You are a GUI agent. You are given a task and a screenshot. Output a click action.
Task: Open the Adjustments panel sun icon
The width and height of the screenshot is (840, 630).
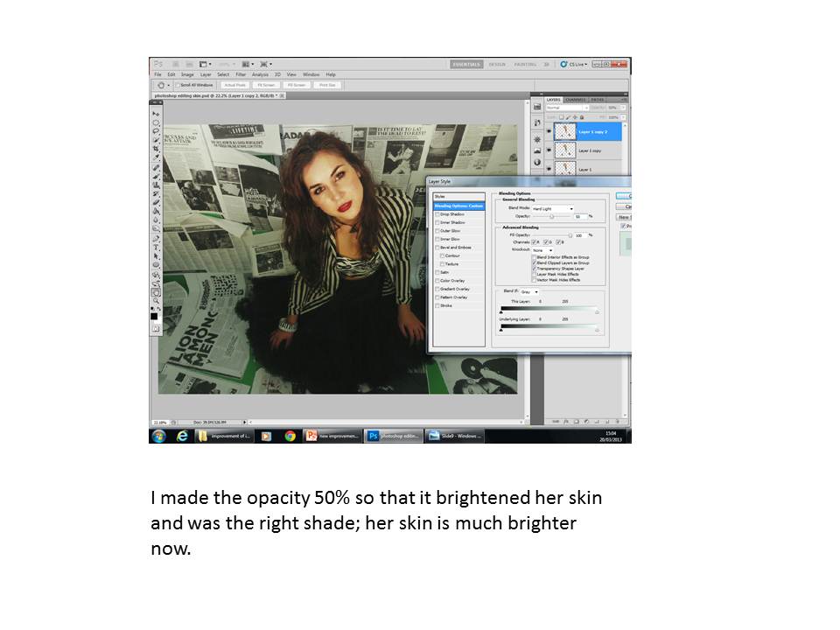(x=537, y=139)
